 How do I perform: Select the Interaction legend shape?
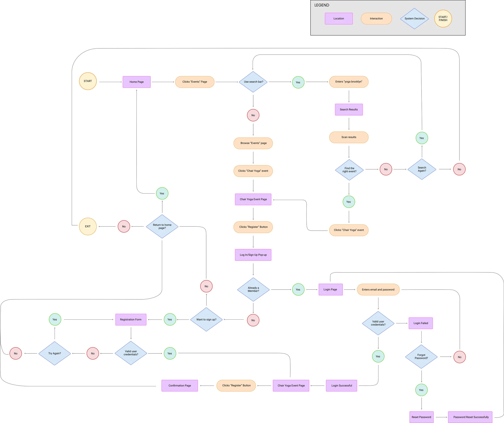tap(376, 19)
